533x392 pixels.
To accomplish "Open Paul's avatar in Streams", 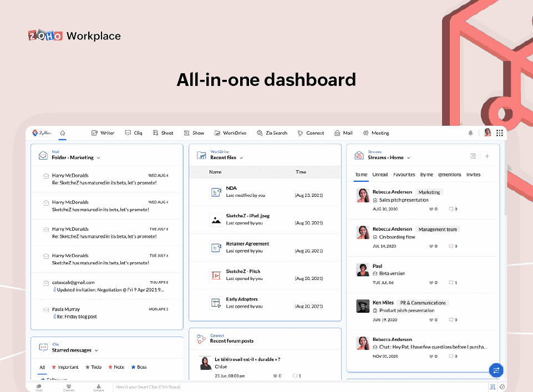I will [363, 269].
